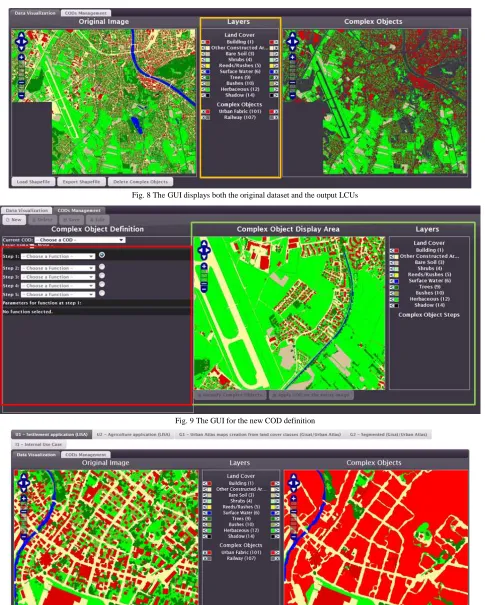Click zoom level bar on Fig. 8 Original Image map
Screen dimensions: 485x605
(21, 76)
